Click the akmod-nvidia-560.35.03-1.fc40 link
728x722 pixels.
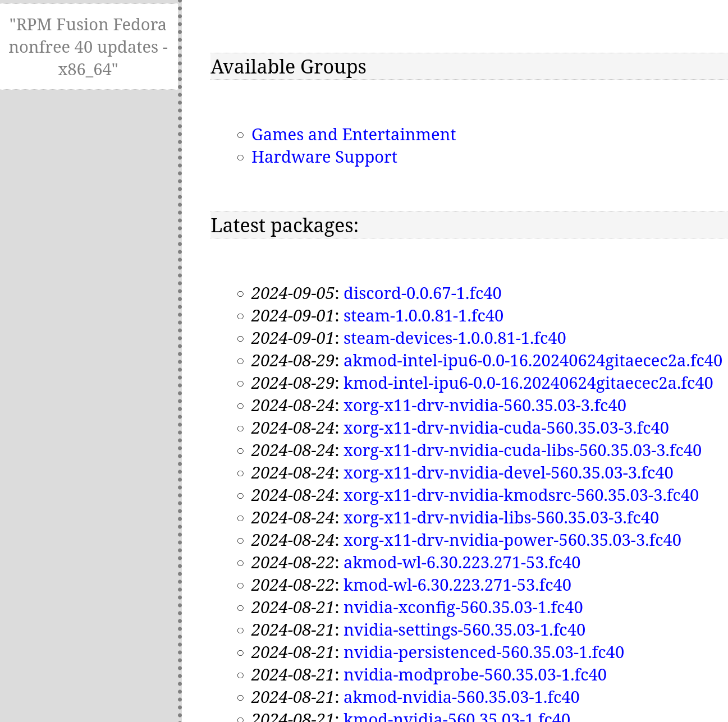pos(461,697)
